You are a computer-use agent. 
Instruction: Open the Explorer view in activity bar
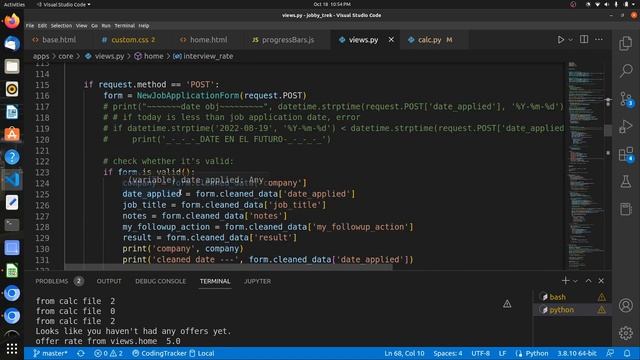[625, 43]
